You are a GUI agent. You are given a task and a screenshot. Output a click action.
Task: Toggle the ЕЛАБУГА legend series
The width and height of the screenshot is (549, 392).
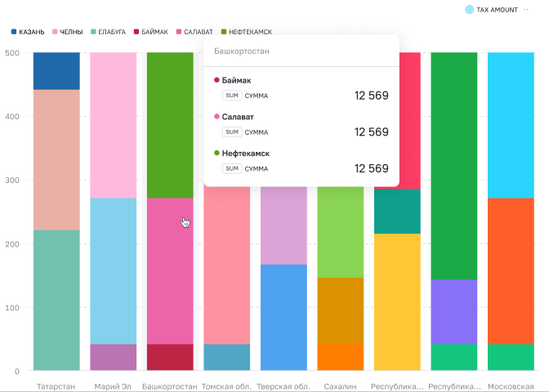[108, 32]
